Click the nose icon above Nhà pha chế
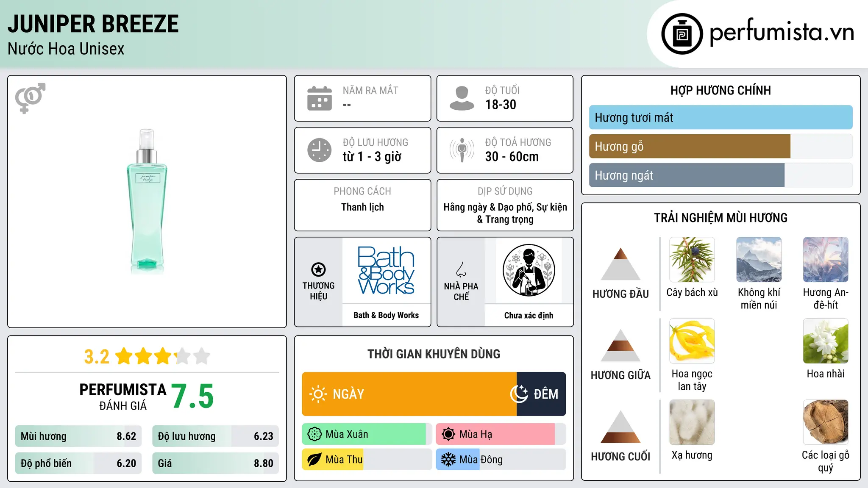The height and width of the screenshot is (488, 868). pos(461,269)
